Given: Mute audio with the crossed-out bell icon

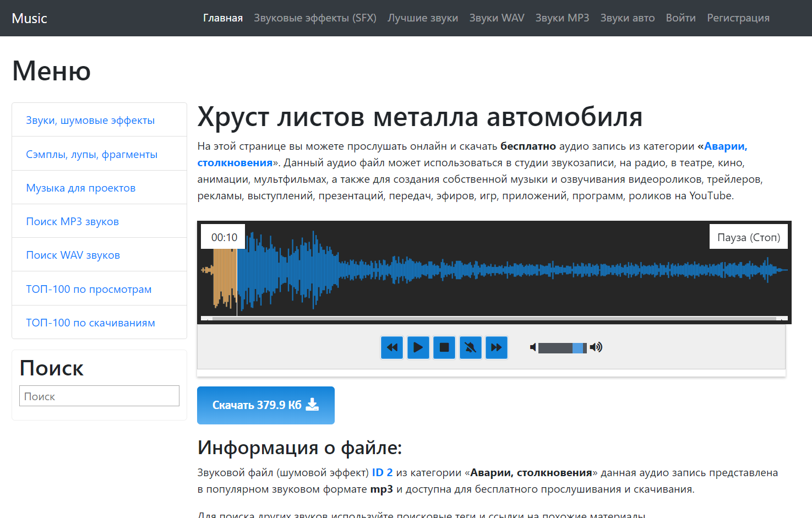Looking at the screenshot, I should 470,347.
